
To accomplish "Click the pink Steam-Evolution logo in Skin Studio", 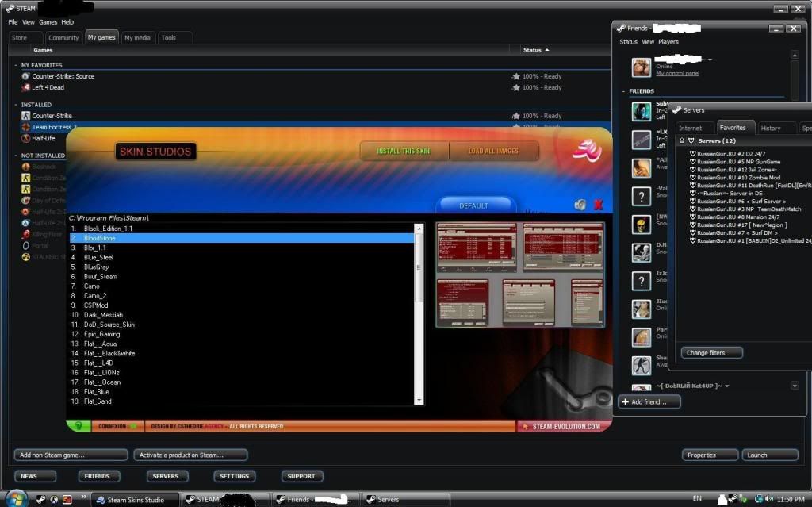I will (587, 151).
